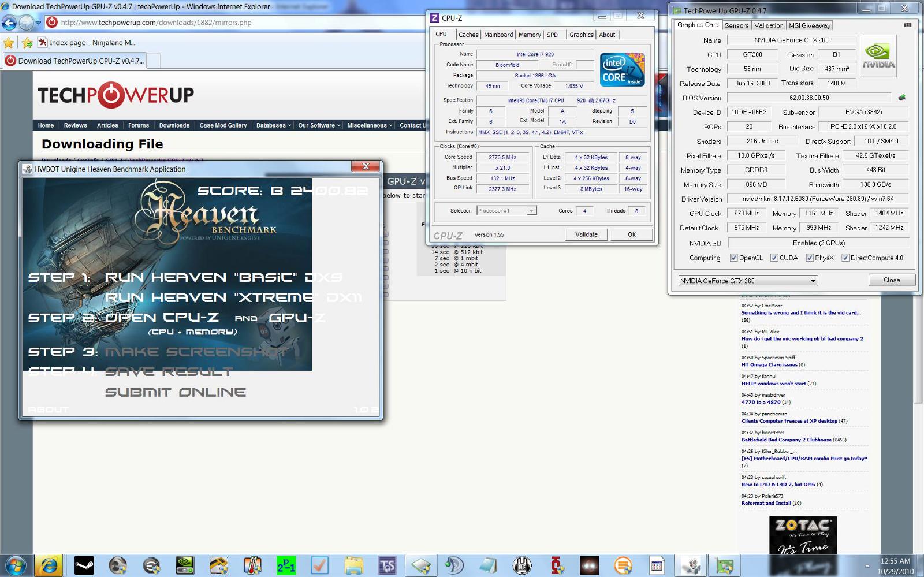The height and width of the screenshot is (577, 924).
Task: Open the TS TeamSpeak taskbar icon
Action: click(387, 565)
